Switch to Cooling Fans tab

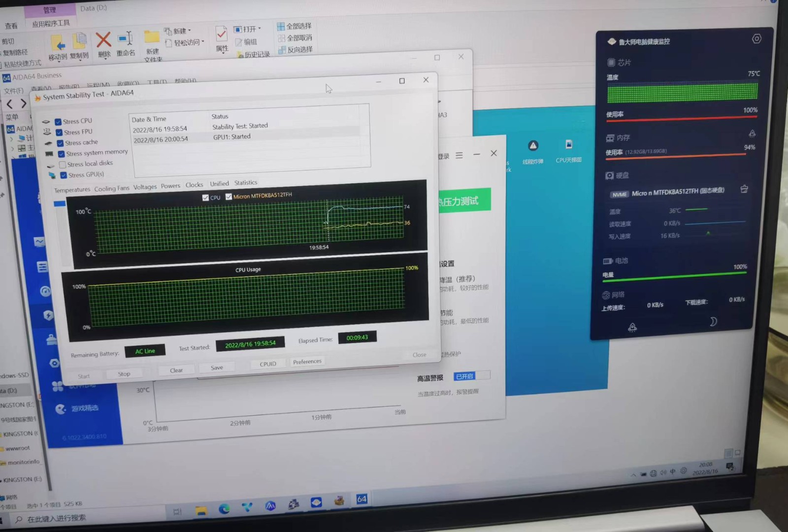pyautogui.click(x=112, y=189)
